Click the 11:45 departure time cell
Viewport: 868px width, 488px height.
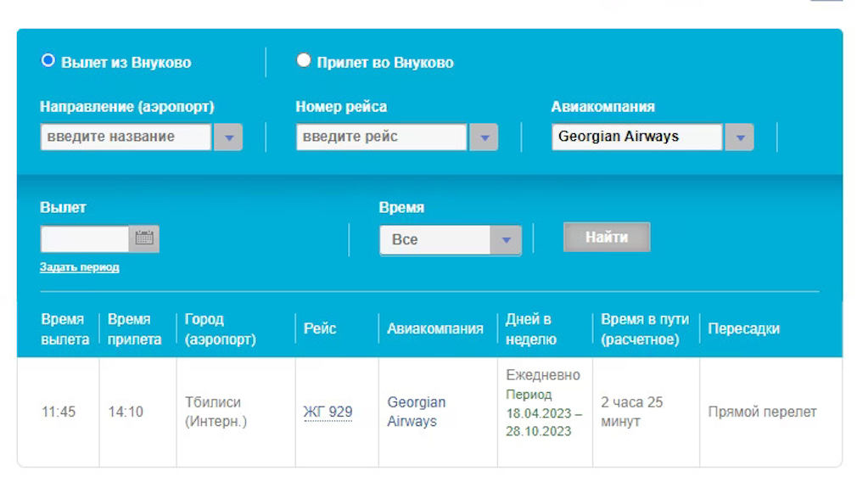tap(59, 412)
